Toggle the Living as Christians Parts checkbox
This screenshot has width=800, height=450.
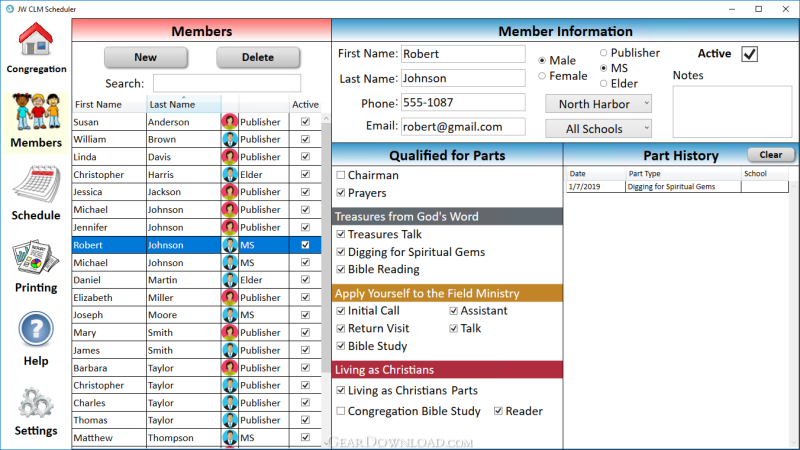point(341,390)
